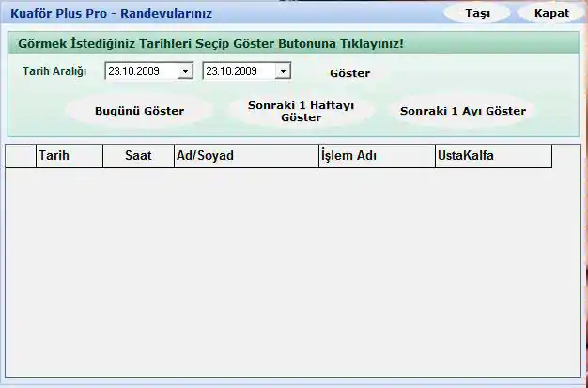
Task: Show next month with Sonraki 1 Ayı Göster
Action: coord(462,111)
